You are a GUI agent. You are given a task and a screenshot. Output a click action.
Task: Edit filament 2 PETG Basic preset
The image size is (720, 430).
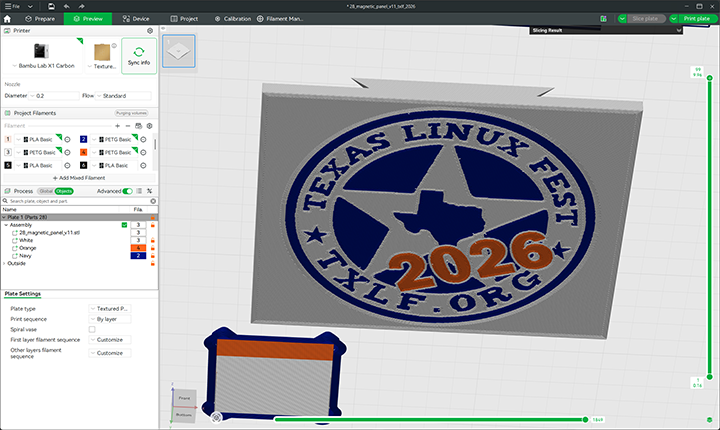click(x=143, y=139)
